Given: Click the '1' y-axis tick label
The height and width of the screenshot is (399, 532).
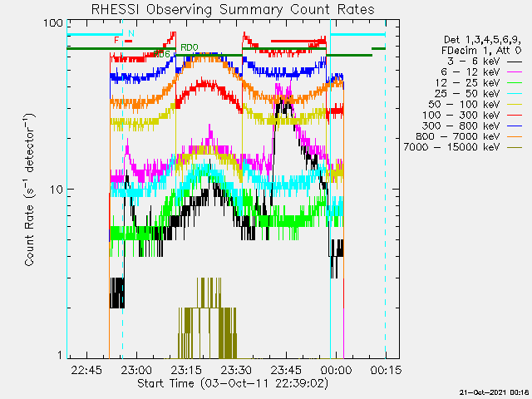Looking at the screenshot, I should click(x=61, y=355).
